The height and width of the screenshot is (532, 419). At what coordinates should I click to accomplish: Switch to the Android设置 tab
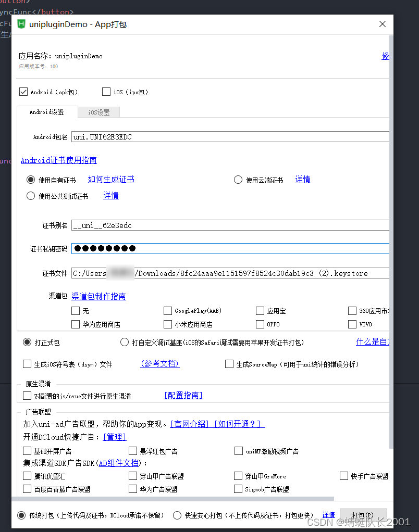point(47,112)
